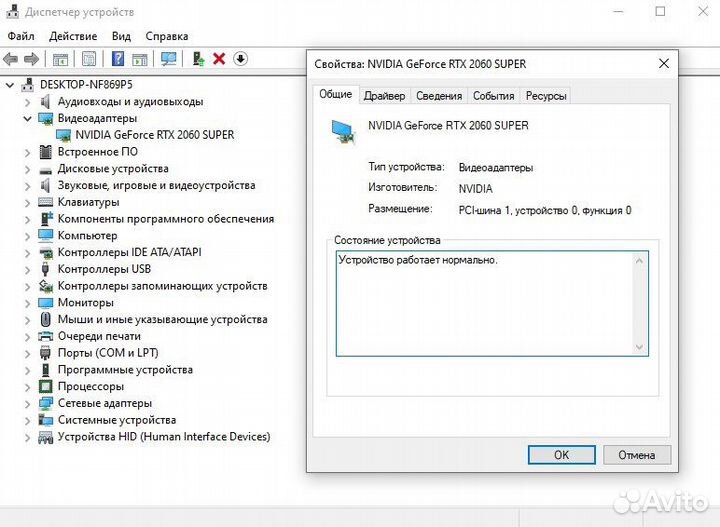
Task: Expand Контроллеры IDE ATA/ATAPI
Action: [x=28, y=253]
